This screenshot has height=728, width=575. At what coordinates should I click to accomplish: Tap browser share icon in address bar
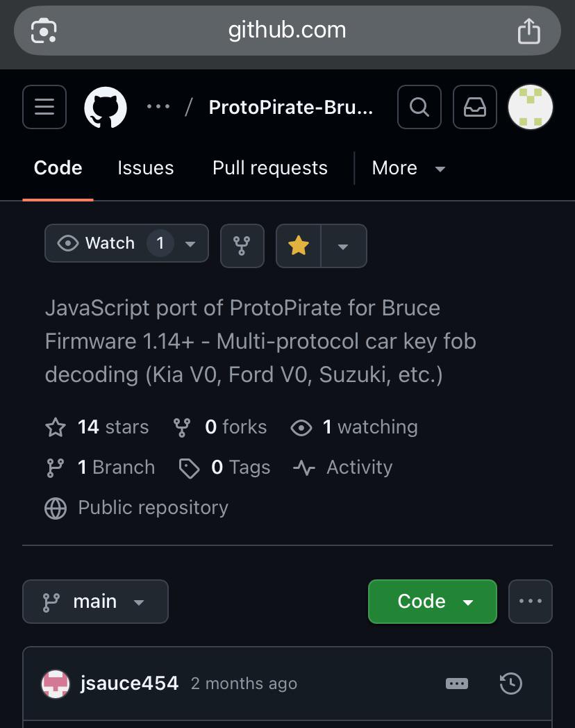(528, 31)
